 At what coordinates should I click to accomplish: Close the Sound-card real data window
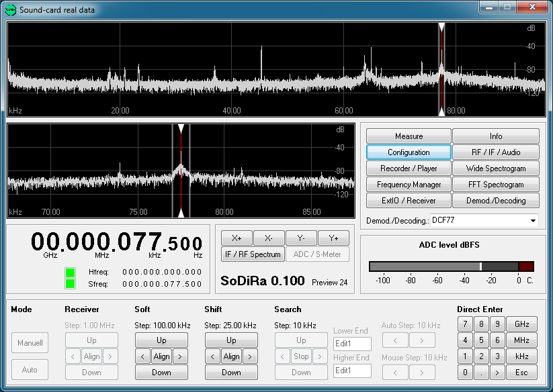tap(533, 7)
